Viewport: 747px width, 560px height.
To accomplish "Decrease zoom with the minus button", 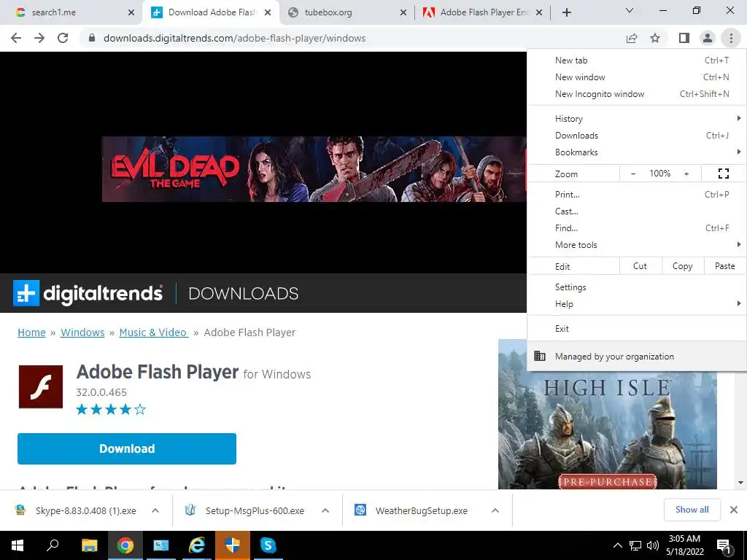I will 633,174.
